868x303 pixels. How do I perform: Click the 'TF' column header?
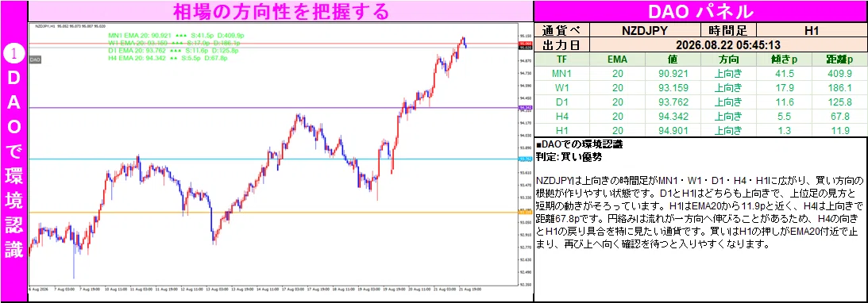coord(562,59)
